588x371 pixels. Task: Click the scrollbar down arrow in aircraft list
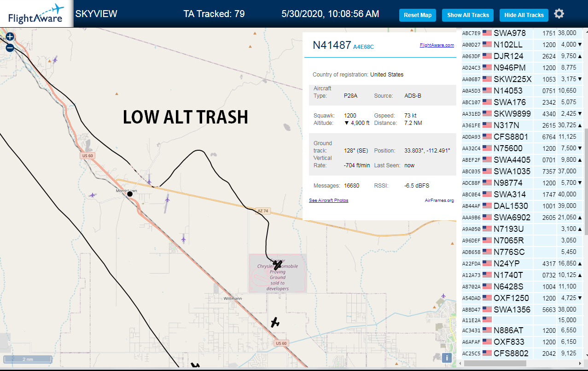586,355
